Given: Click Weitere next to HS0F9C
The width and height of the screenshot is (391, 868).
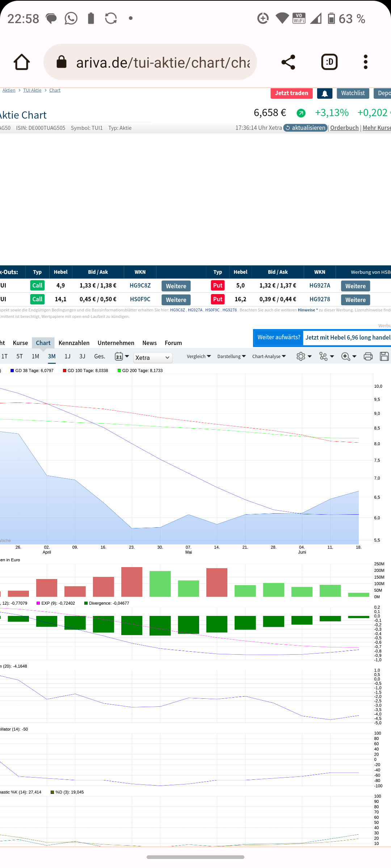Looking at the screenshot, I should 176,300.
